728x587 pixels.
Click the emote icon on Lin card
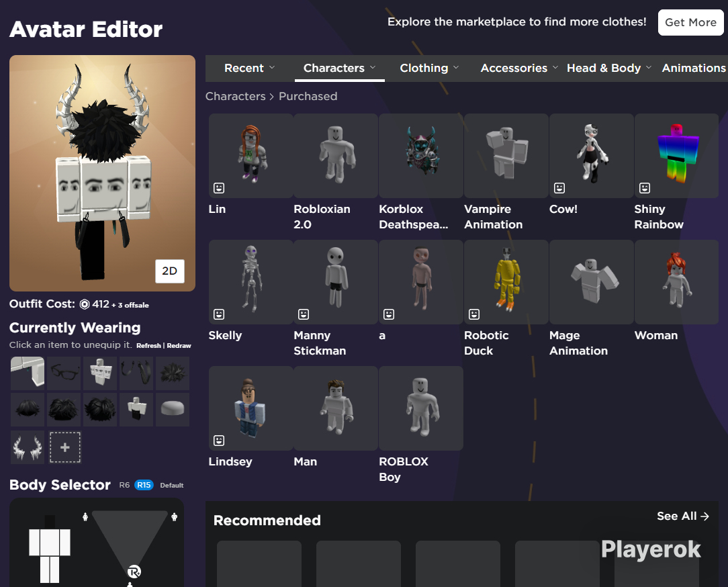pyautogui.click(x=219, y=188)
